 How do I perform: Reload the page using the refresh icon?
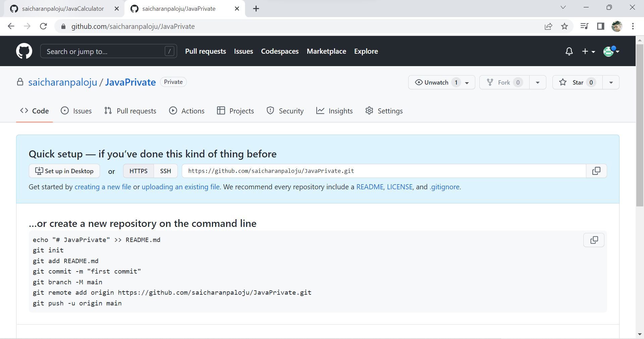tap(43, 26)
